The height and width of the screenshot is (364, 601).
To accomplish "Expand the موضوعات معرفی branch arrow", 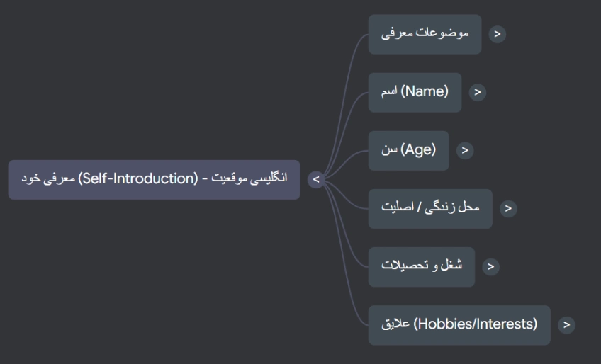I will click(x=498, y=34).
